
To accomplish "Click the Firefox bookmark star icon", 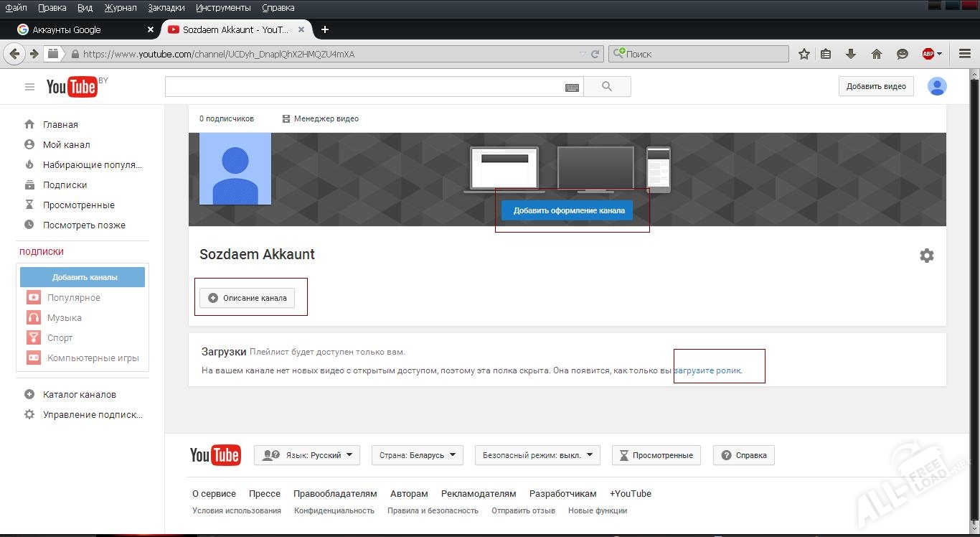I will coord(804,54).
